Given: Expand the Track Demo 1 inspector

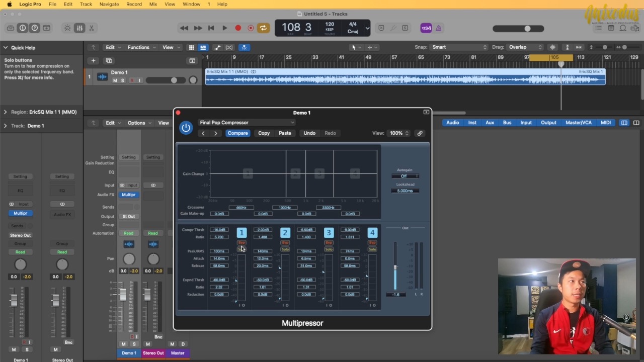Looking at the screenshot, I should pyautogui.click(x=6, y=126).
